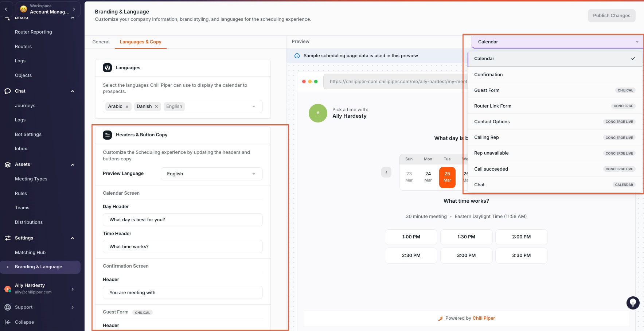
Task: Click the info icon in the preview banner
Action: (297, 56)
